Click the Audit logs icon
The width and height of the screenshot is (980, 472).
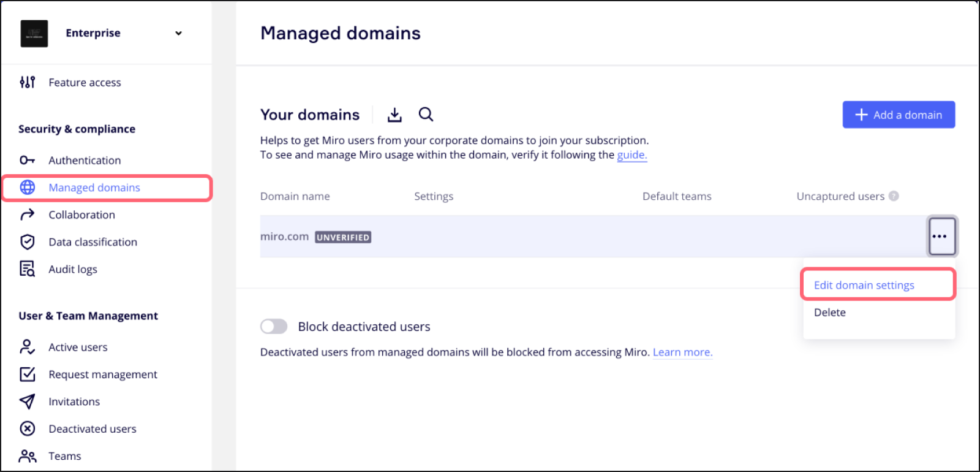point(28,269)
